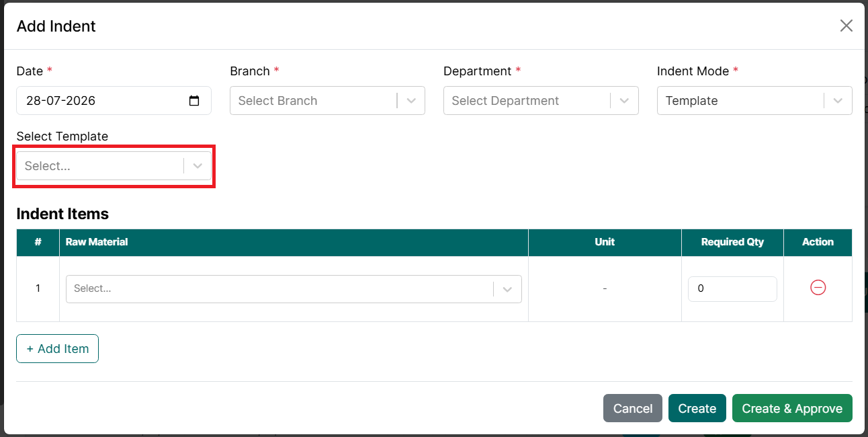Screen dimensions: 868x437
Task: Click the Create & Approve button
Action: pyautogui.click(x=792, y=408)
